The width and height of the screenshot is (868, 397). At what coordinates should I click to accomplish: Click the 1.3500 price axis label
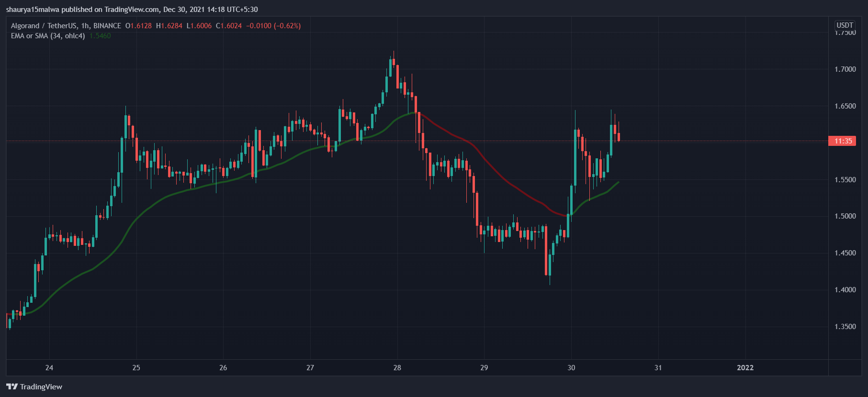point(845,327)
